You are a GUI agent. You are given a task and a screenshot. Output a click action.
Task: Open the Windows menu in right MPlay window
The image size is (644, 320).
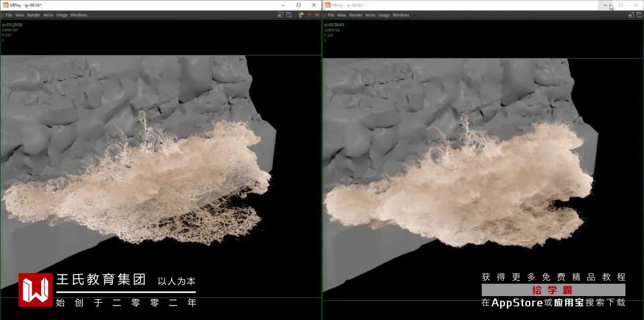[401, 15]
